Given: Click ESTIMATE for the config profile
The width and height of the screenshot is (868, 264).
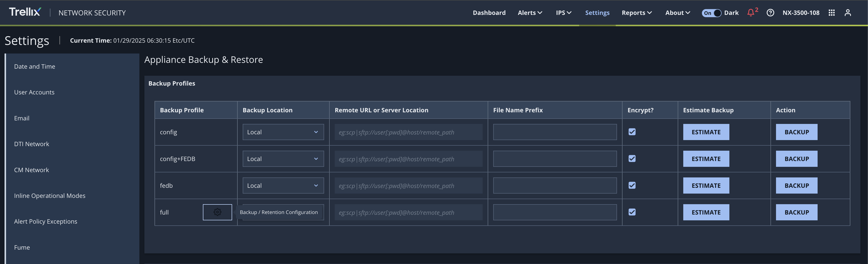Looking at the screenshot, I should point(706,132).
